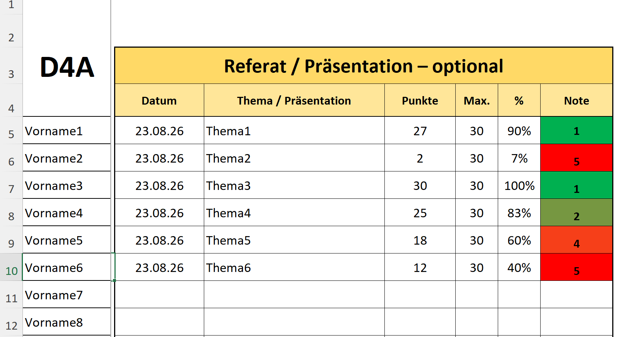
Task: Click the Punkte column header
Action: click(420, 101)
